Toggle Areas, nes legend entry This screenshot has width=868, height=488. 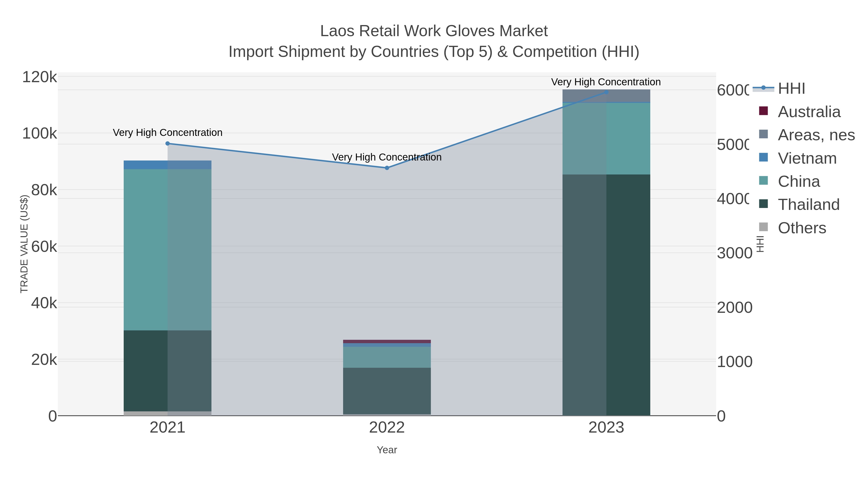pos(807,135)
